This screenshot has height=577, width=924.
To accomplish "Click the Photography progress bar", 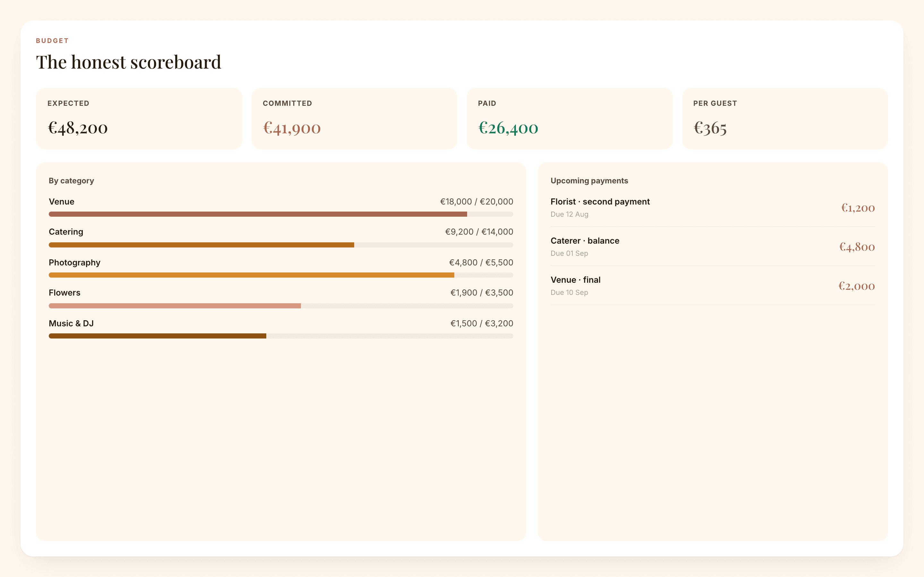I will 281,275.
